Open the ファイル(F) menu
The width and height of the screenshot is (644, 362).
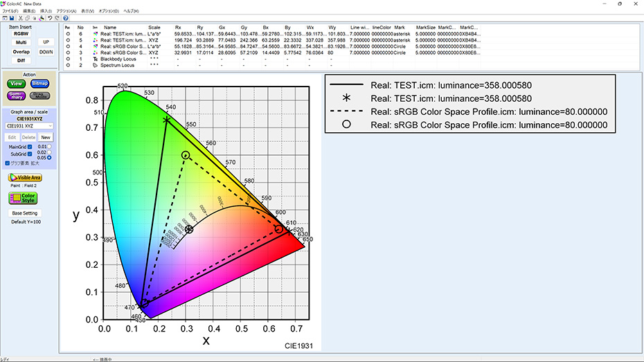pyautogui.click(x=10, y=11)
